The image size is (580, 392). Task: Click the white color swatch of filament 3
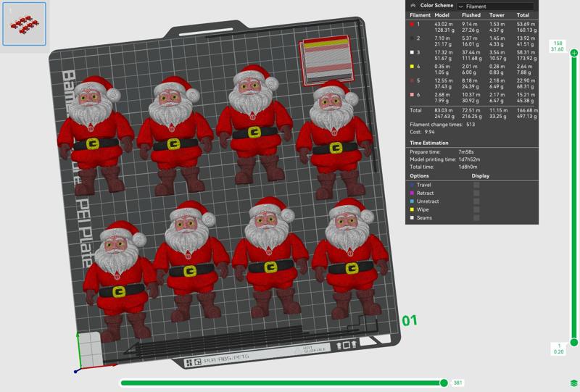pyautogui.click(x=412, y=52)
